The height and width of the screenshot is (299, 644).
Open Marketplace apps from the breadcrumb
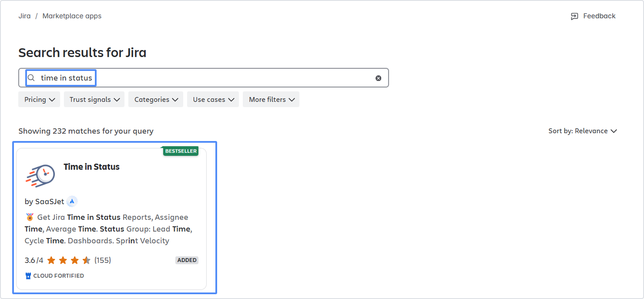[x=71, y=16]
